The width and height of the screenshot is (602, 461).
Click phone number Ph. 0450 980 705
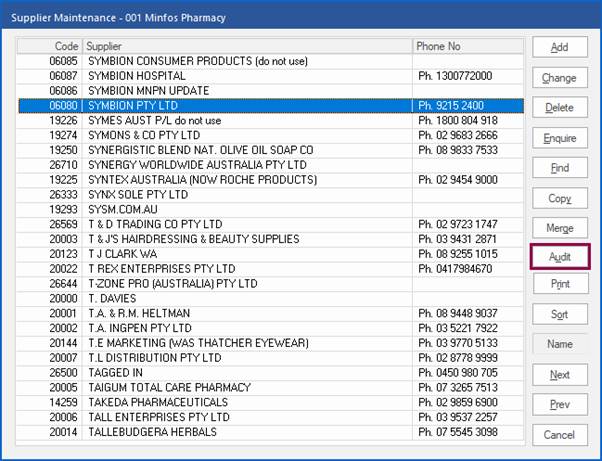coord(458,372)
